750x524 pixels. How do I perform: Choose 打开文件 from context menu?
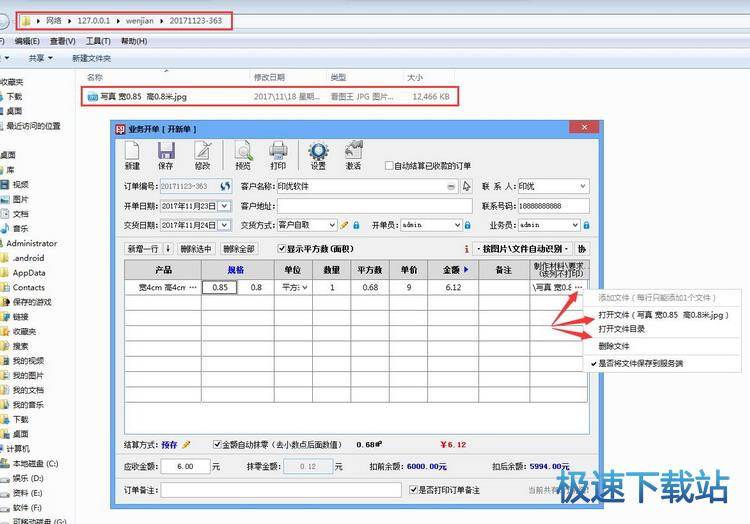coord(663,315)
